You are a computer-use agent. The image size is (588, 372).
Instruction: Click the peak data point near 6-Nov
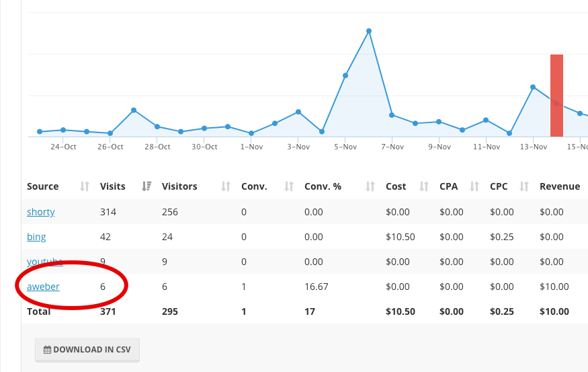[x=369, y=31]
